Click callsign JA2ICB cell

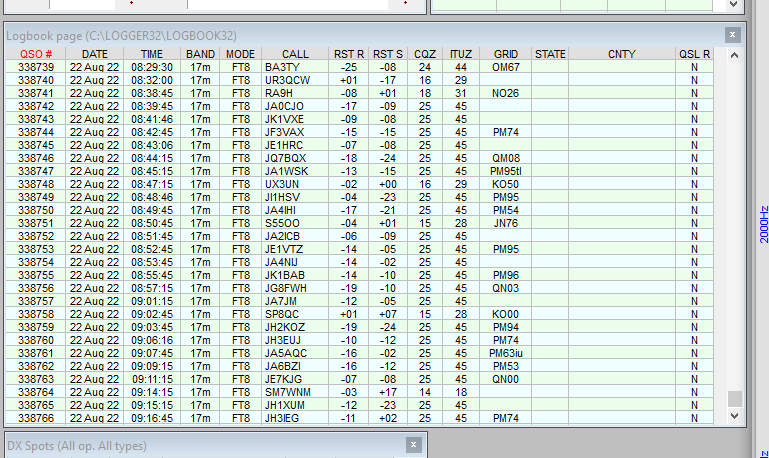tap(295, 236)
